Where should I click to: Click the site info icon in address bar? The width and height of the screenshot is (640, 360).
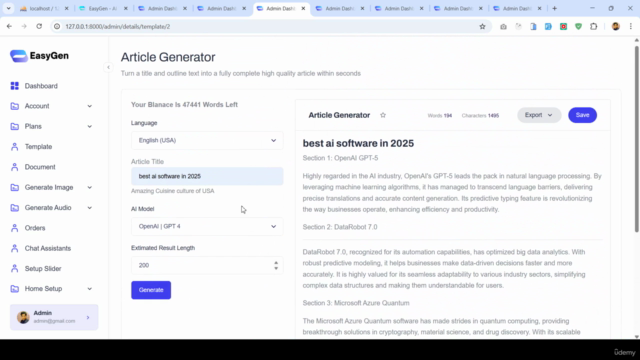click(x=57, y=27)
